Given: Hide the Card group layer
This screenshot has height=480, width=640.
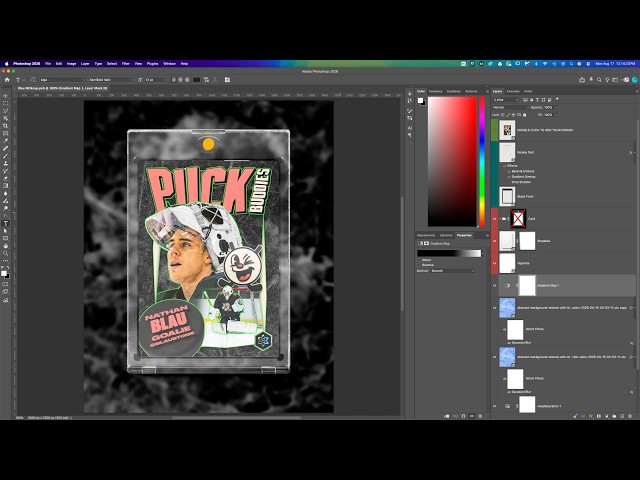Looking at the screenshot, I should pyautogui.click(x=494, y=219).
